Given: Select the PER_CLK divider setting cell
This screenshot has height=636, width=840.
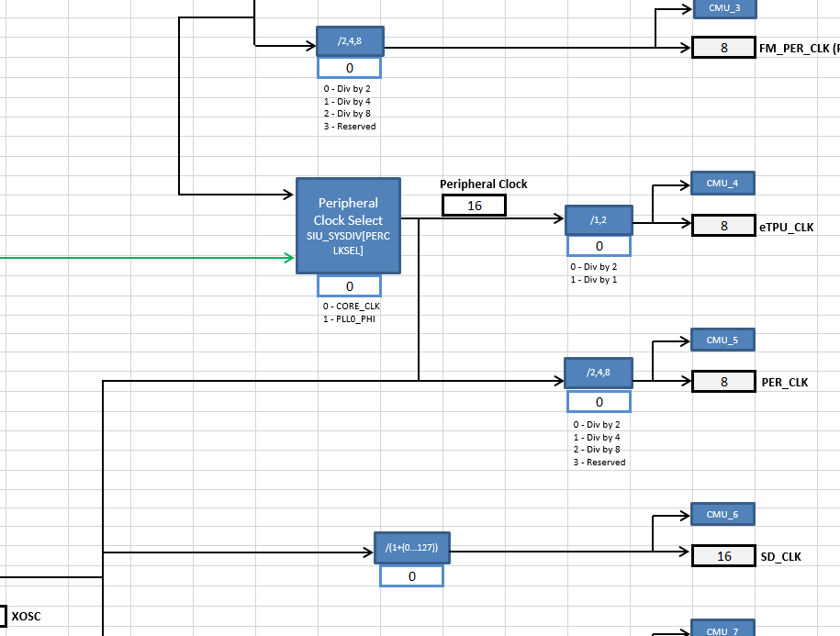Looking at the screenshot, I should (598, 400).
